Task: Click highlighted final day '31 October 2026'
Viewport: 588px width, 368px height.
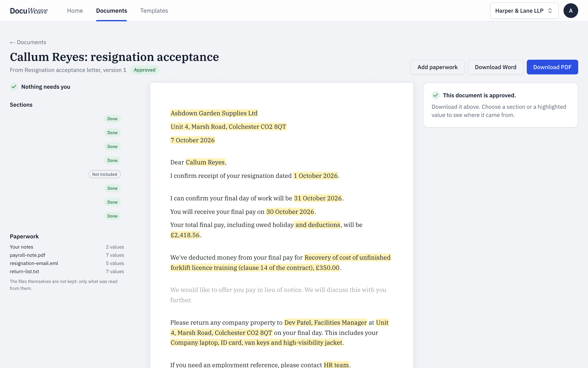Action: (x=318, y=198)
